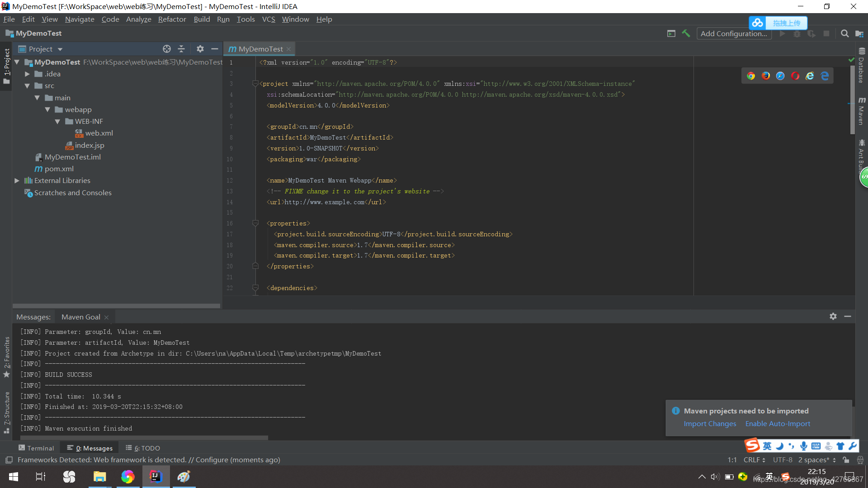This screenshot has height=488, width=868.
Task: Switch to the Terminal tab
Action: click(36, 448)
